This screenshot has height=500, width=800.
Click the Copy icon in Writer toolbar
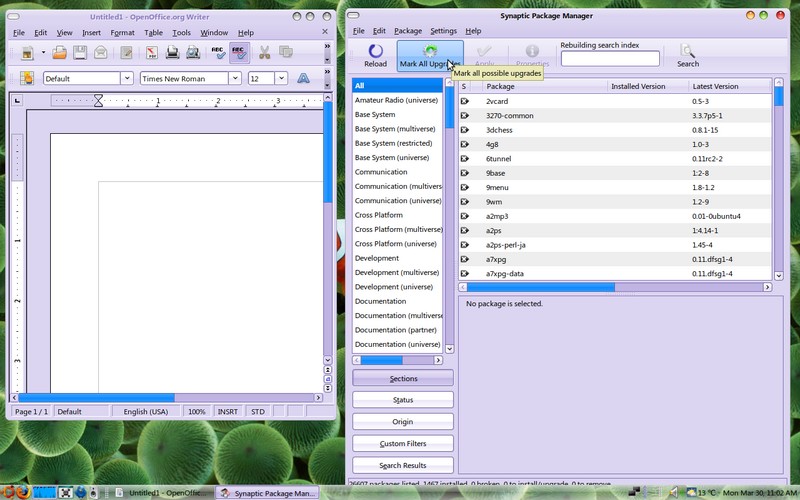pos(286,53)
